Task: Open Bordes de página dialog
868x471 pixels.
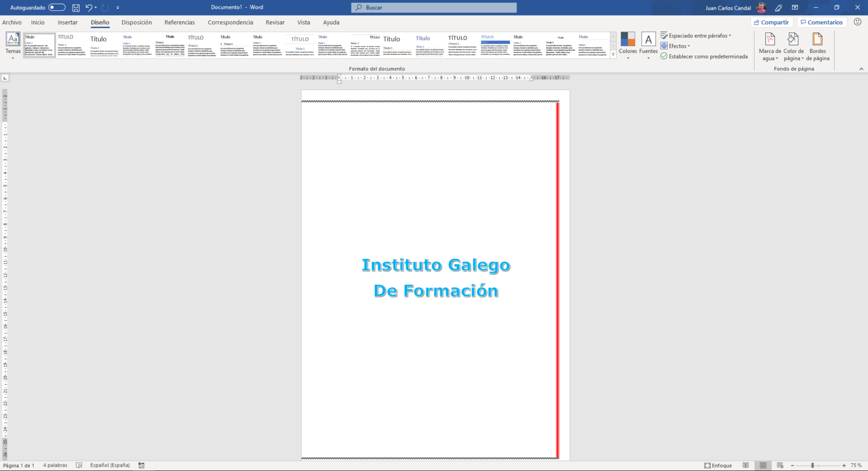Action: (817, 40)
